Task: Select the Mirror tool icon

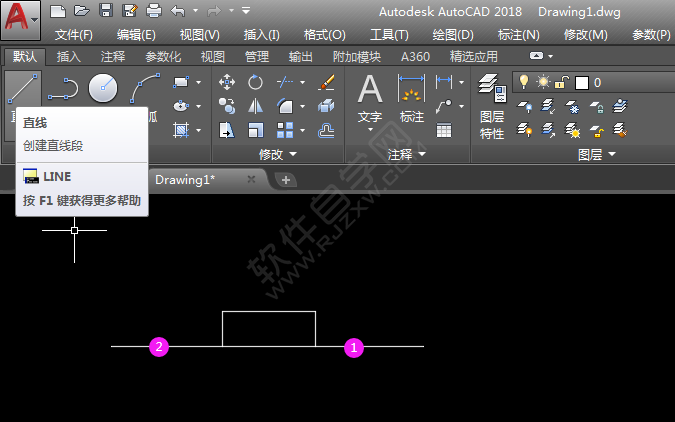Action: pyautogui.click(x=256, y=105)
